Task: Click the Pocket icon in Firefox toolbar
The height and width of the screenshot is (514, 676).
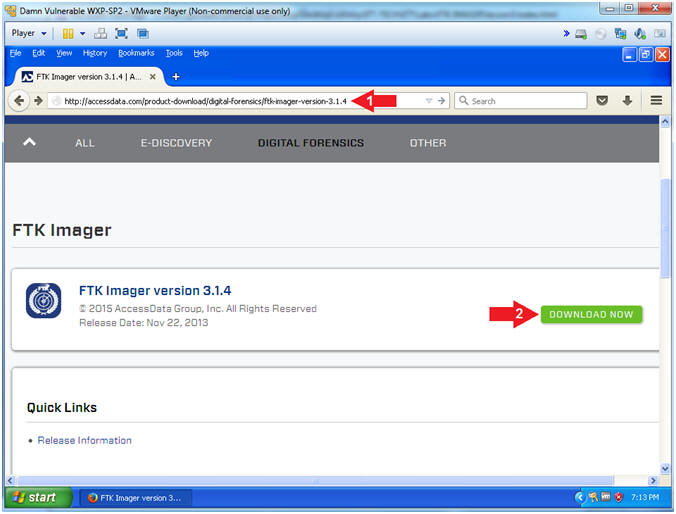Action: pos(602,101)
